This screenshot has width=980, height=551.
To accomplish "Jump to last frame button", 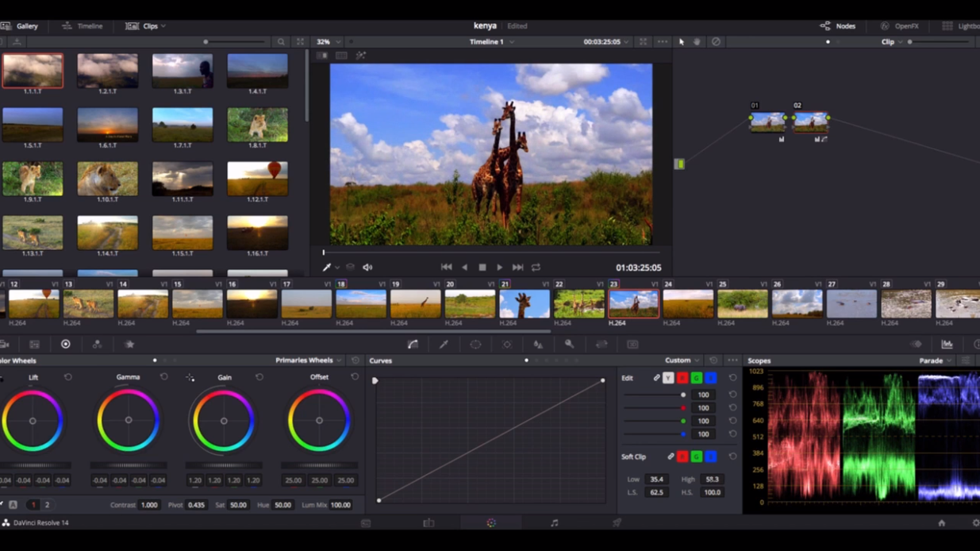I will coord(517,268).
